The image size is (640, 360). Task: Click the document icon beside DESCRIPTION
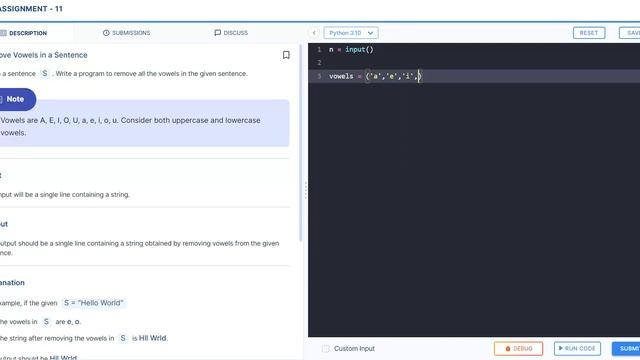(x=3, y=33)
